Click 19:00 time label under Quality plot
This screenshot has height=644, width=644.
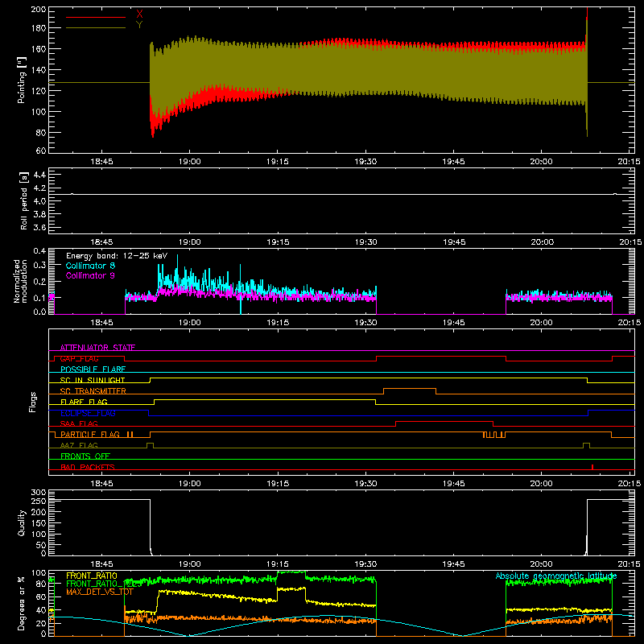[190, 564]
